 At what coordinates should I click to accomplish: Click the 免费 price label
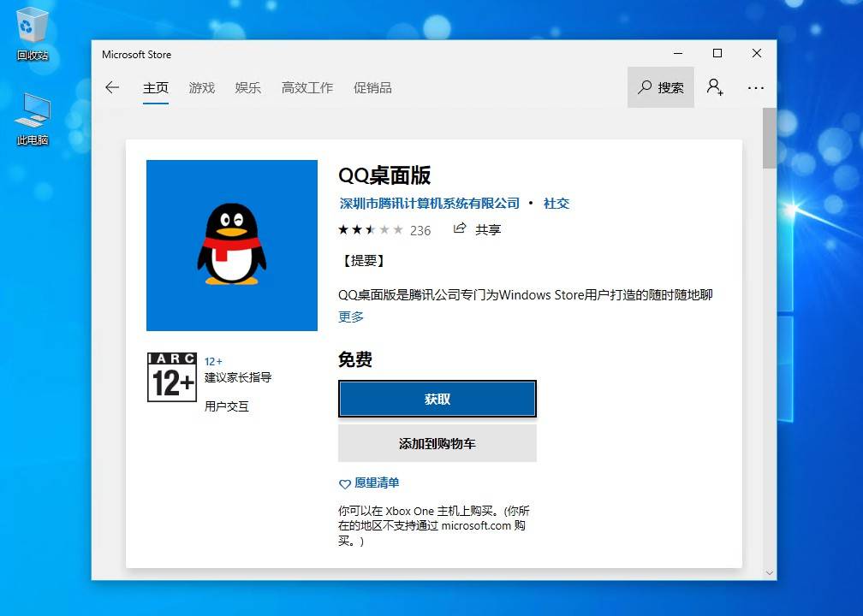[355, 359]
